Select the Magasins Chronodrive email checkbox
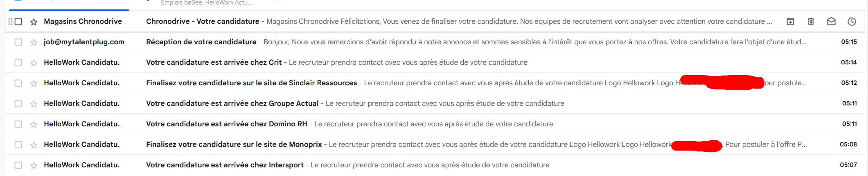Image resolution: width=868 pixels, height=176 pixels. (18, 21)
